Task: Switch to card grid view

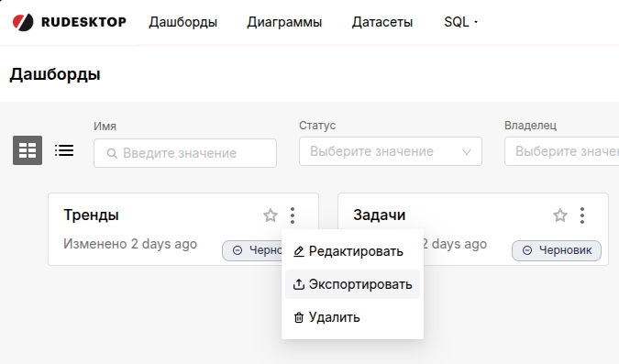Action: point(28,150)
